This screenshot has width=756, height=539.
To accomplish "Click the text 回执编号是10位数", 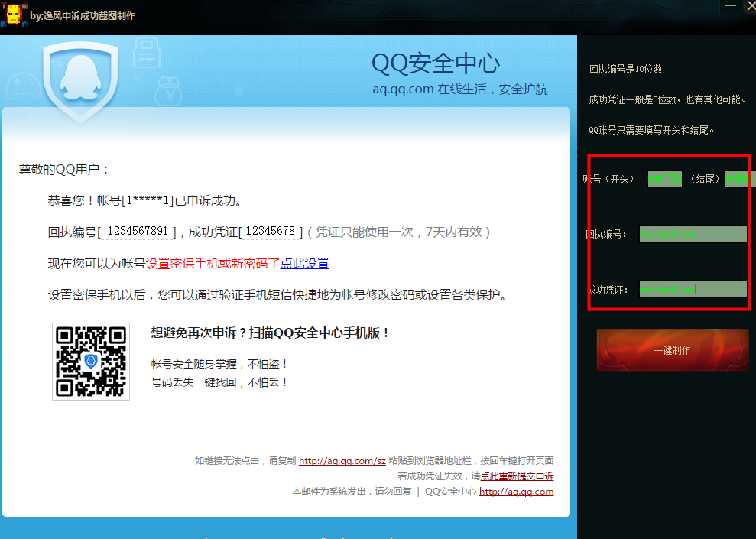I will (x=626, y=69).
